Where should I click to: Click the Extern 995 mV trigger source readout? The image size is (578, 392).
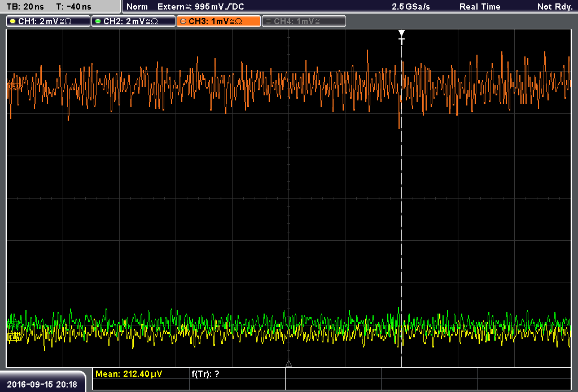tap(200, 7)
